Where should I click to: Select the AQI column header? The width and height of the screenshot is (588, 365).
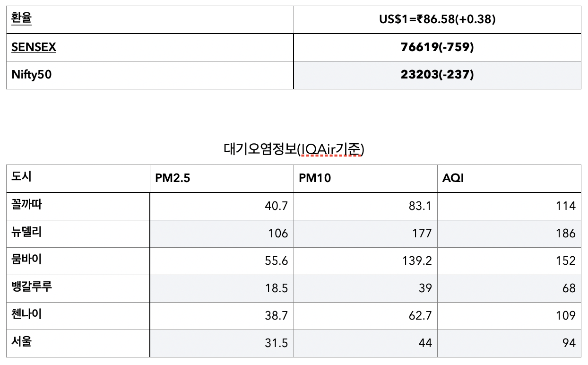(x=509, y=178)
